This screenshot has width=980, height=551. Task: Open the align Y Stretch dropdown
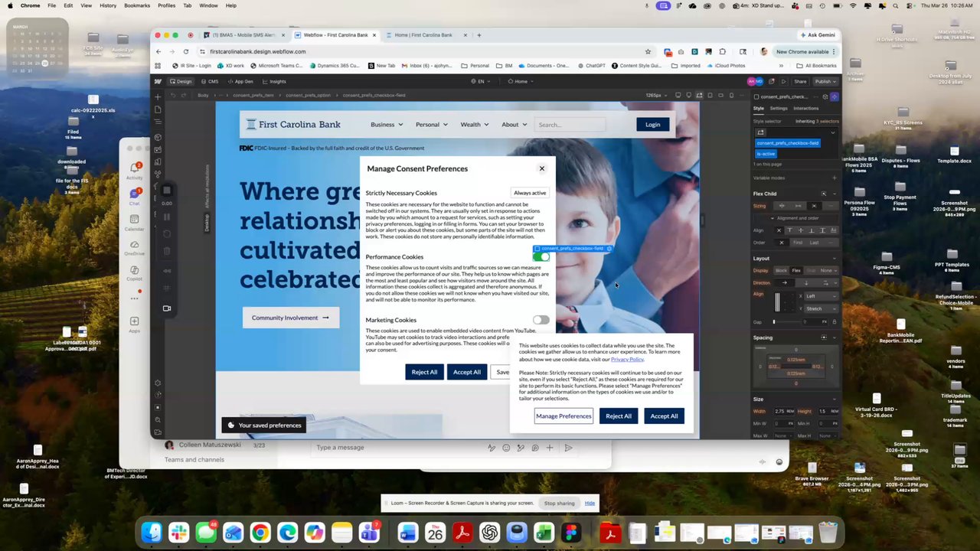tap(820, 308)
